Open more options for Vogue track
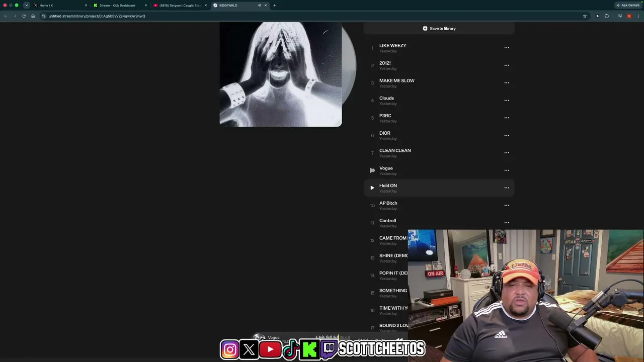The width and height of the screenshot is (644, 362). (x=507, y=170)
